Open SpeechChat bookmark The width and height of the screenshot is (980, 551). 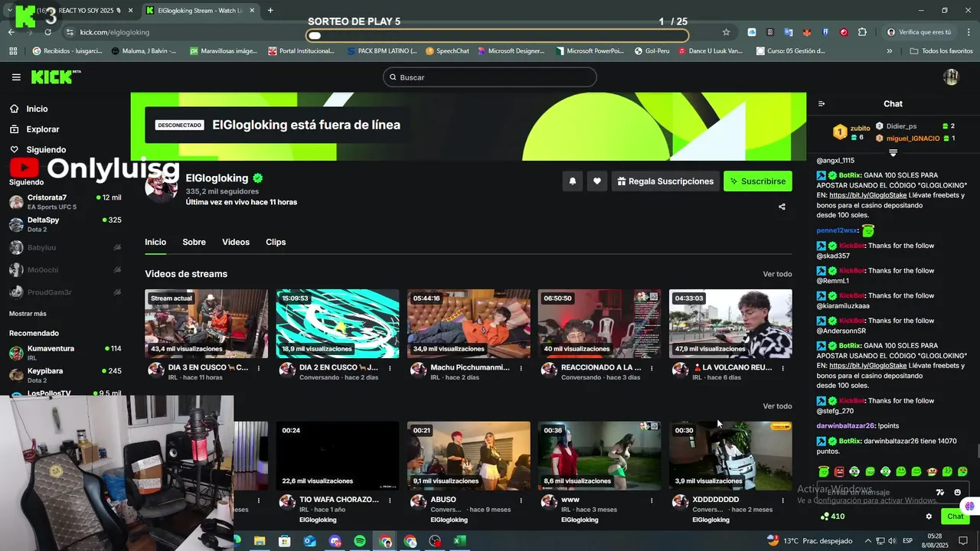tap(447, 51)
